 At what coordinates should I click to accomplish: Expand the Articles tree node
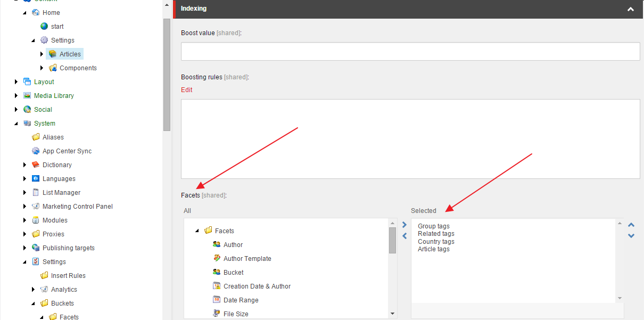click(x=42, y=54)
